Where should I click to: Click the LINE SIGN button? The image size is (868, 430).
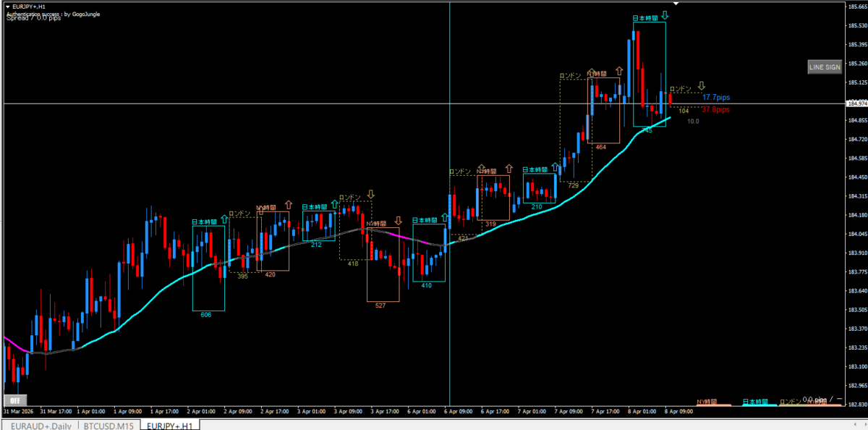825,67
